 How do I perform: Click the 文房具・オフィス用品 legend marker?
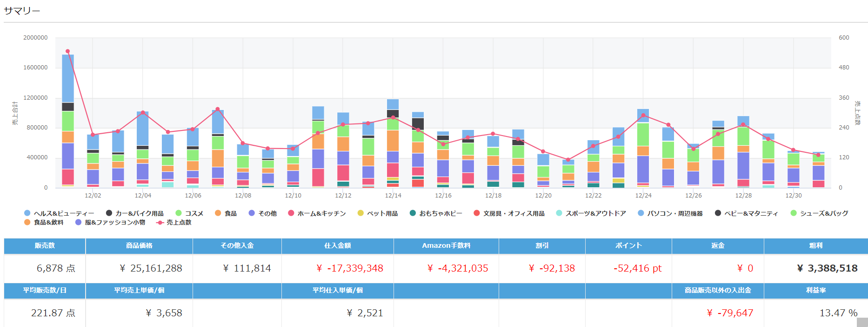click(476, 213)
